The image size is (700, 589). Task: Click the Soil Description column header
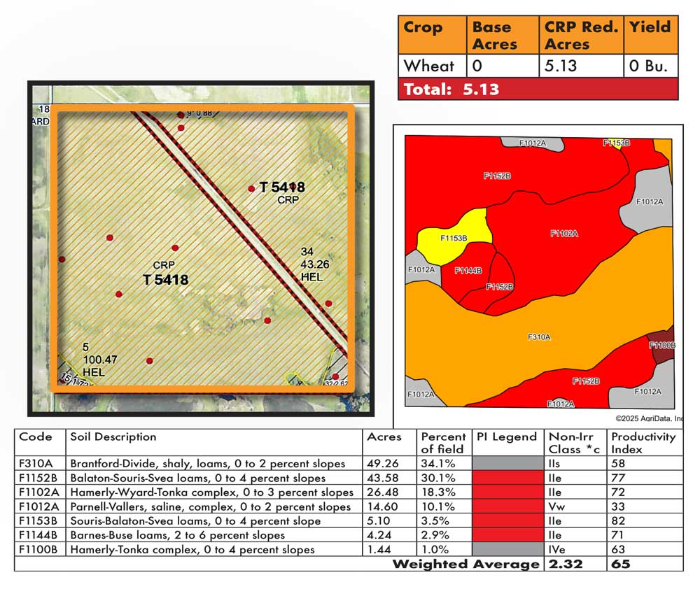point(113,437)
